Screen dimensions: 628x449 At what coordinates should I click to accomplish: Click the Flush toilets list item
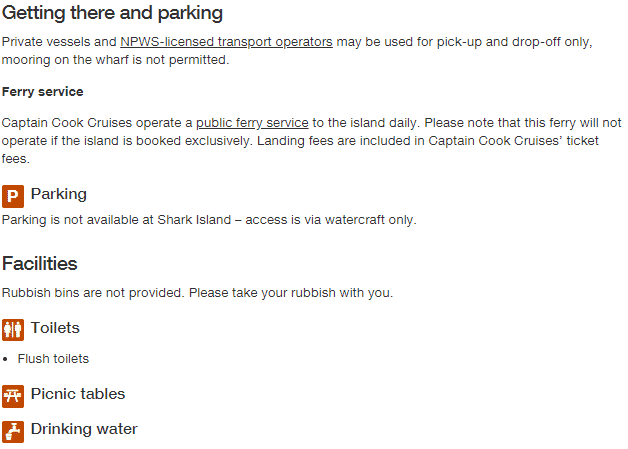coord(53,358)
